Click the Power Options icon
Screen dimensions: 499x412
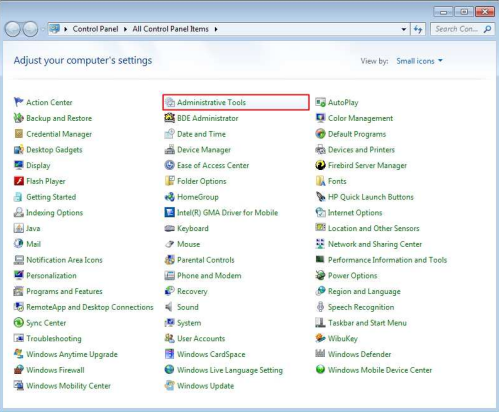(320, 276)
